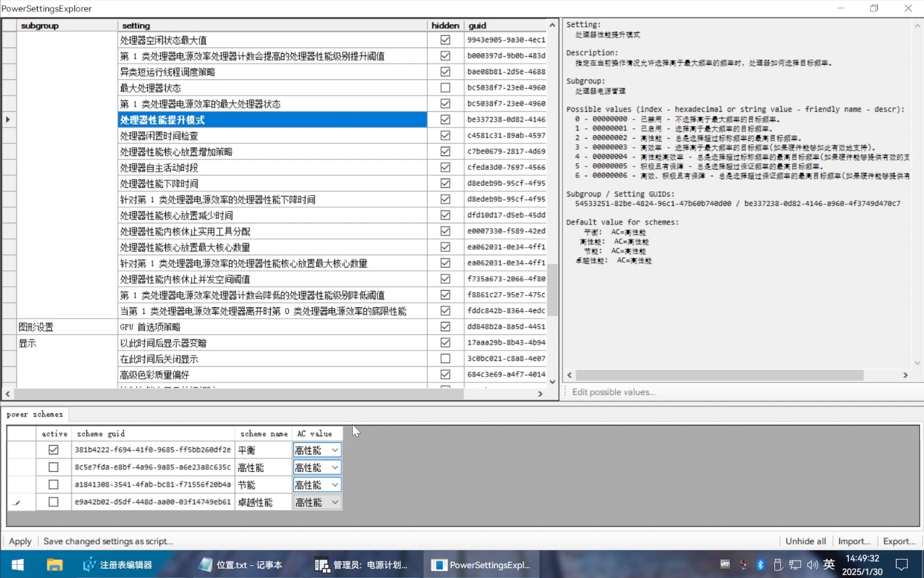Click guid cell be337238-0d82-4146
924x578 pixels.
pos(505,120)
